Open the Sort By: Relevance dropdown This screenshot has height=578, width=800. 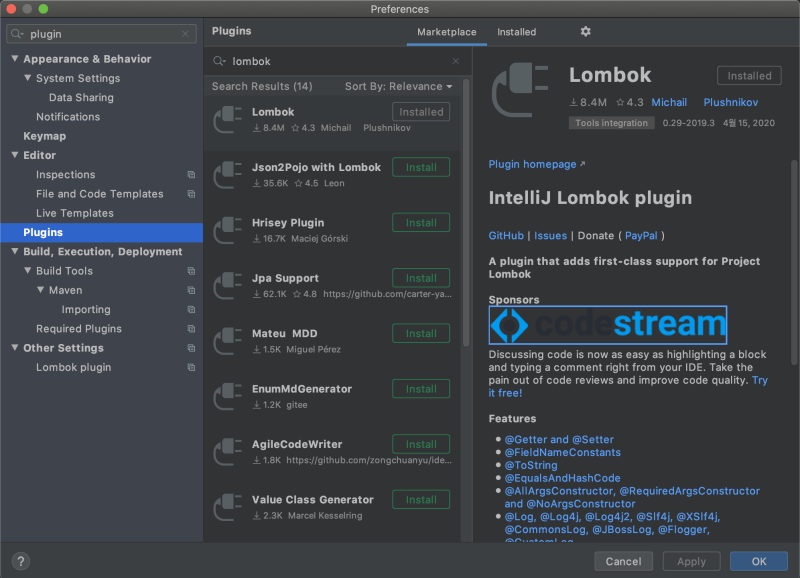pos(398,86)
